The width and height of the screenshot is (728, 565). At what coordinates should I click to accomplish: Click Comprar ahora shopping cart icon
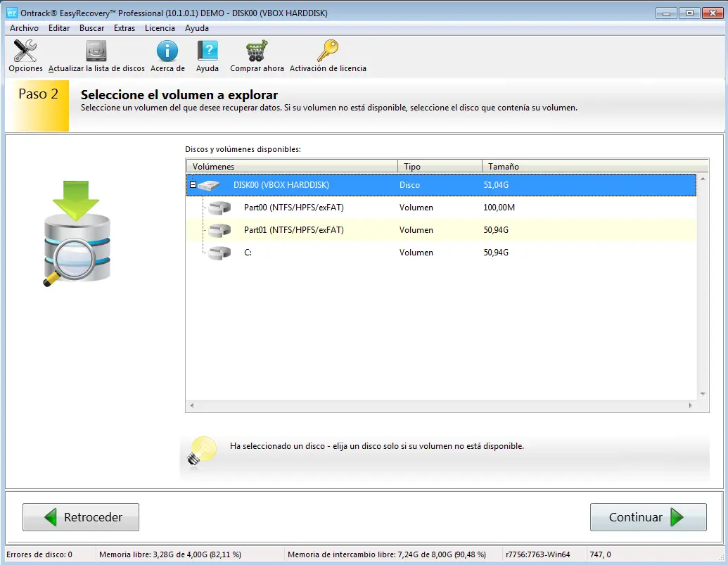(x=257, y=51)
